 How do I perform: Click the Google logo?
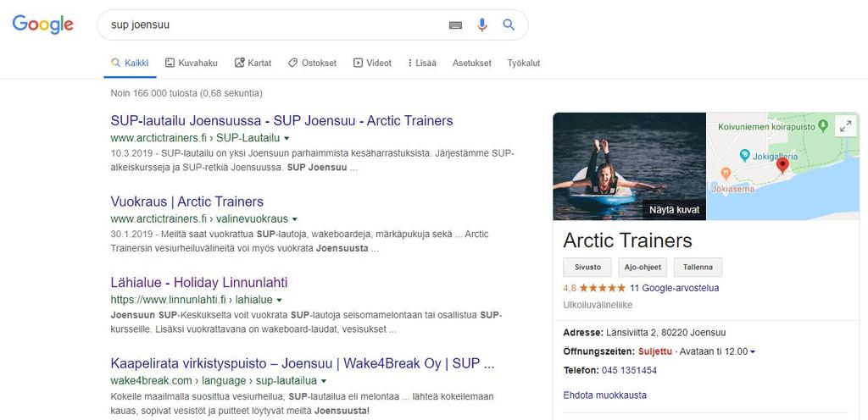point(42,25)
